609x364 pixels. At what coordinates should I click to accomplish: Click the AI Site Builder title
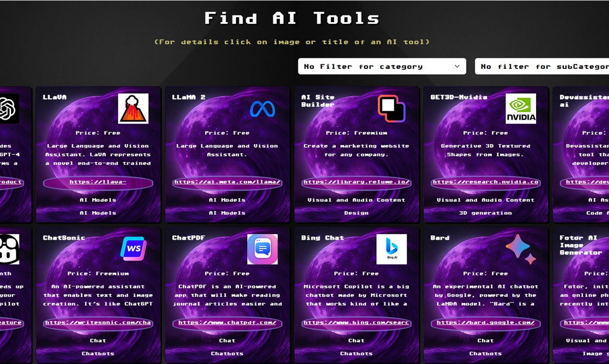(317, 101)
